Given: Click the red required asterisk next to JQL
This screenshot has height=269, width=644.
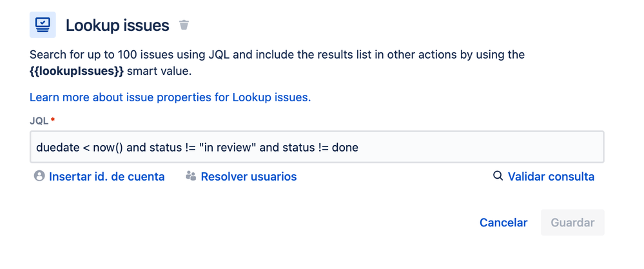Looking at the screenshot, I should point(53,119).
